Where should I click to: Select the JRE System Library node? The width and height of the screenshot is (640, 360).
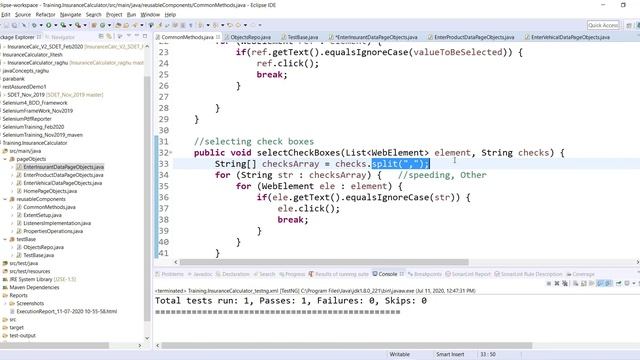(40, 279)
